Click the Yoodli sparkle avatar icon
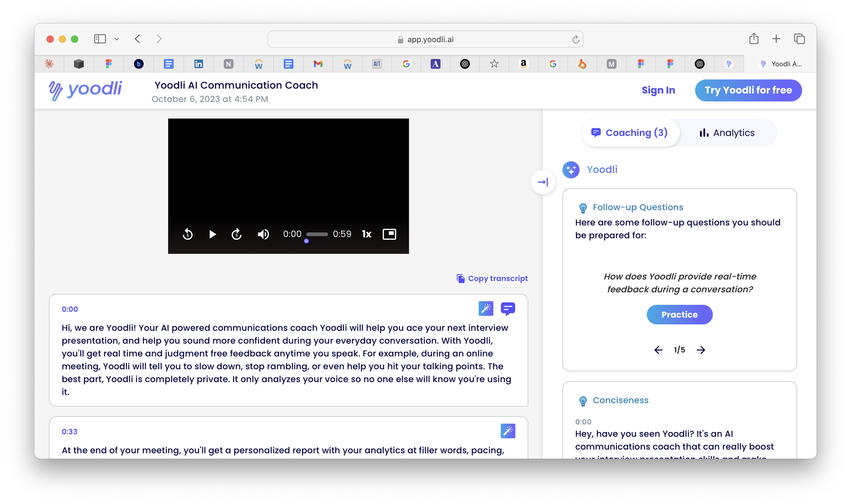This screenshot has width=851, height=504. [x=571, y=170]
